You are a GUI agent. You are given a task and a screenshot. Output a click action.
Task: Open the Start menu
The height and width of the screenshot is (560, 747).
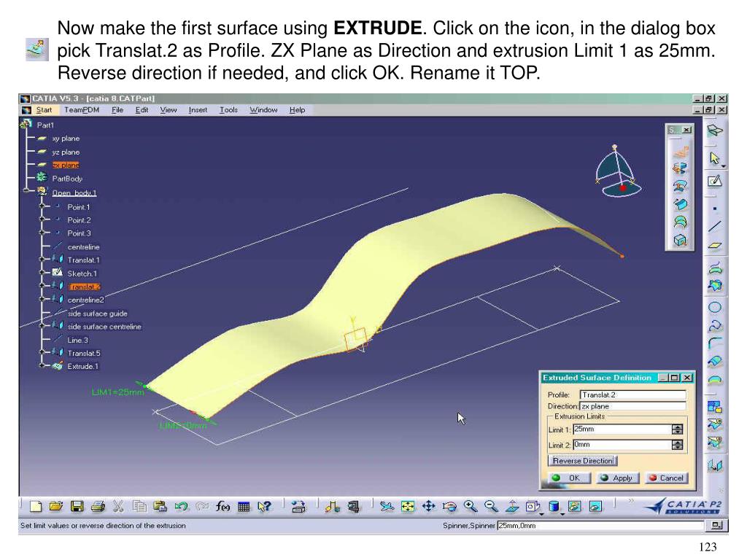pos(44,110)
